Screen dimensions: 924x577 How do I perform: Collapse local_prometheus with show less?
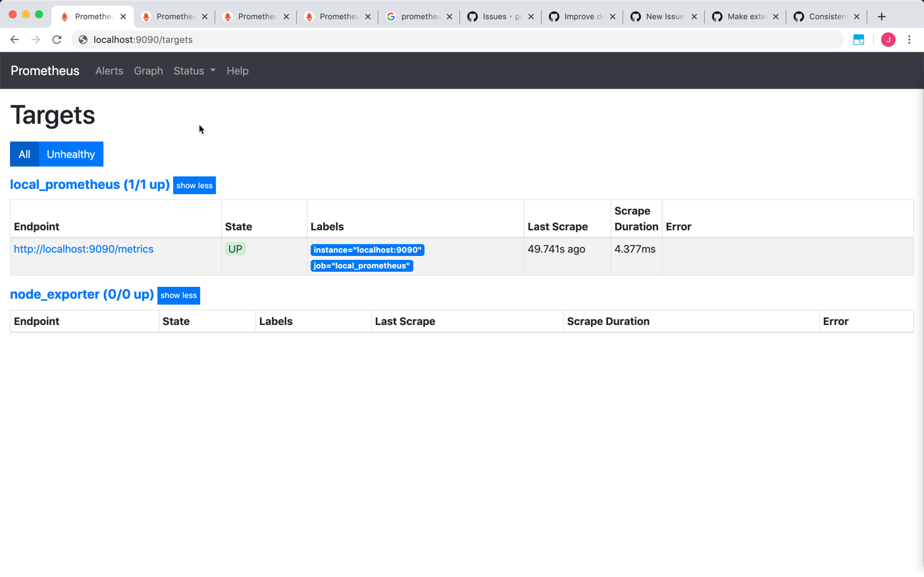[194, 186]
